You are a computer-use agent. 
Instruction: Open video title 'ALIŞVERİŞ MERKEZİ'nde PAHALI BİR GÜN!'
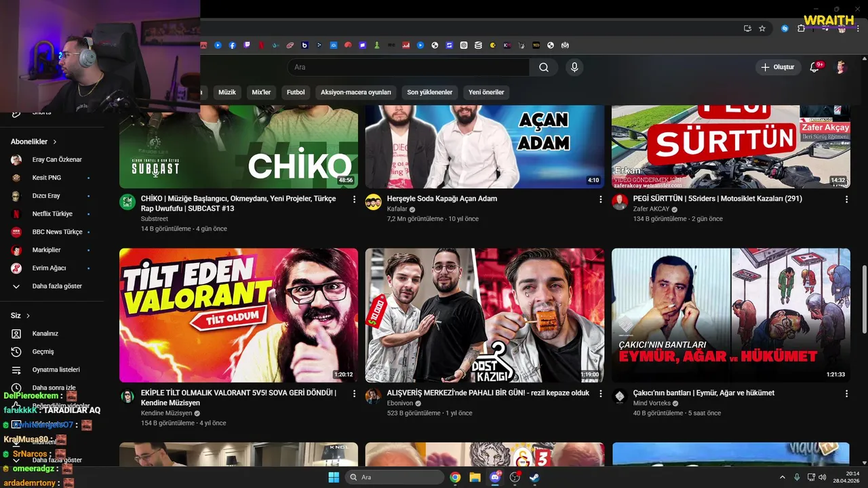[488, 393]
